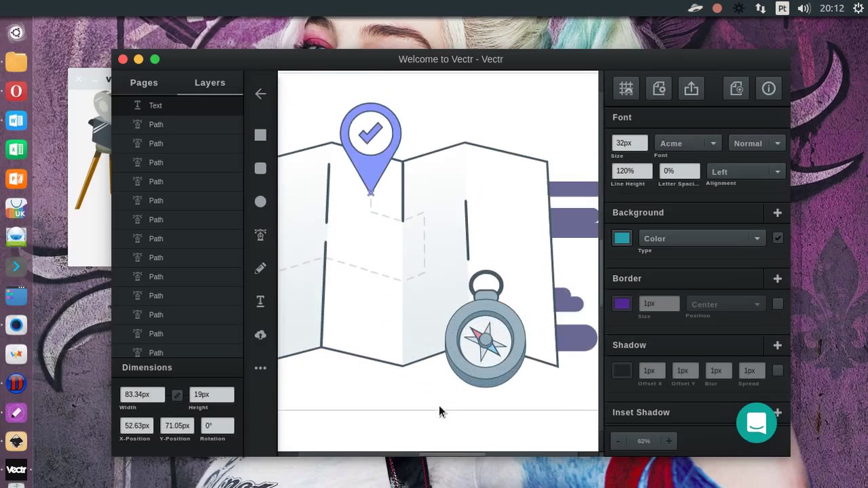
Task: Switch to the Layers tab
Action: (x=210, y=82)
